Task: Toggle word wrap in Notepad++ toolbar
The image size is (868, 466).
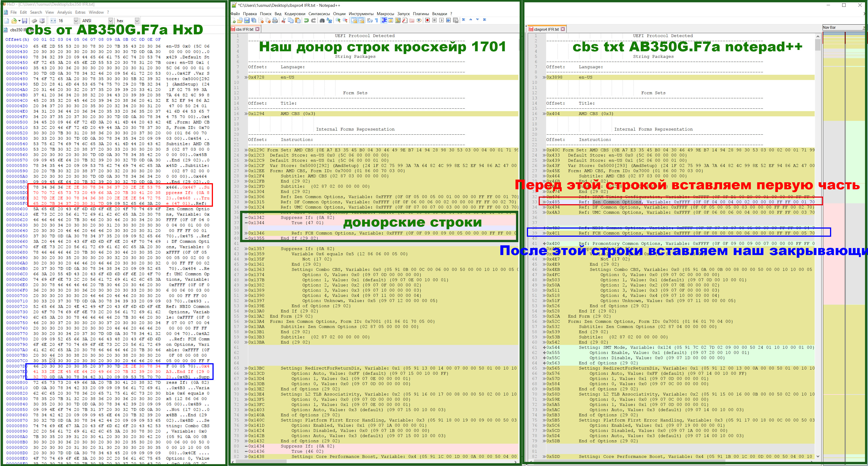Action: pyautogui.click(x=370, y=21)
